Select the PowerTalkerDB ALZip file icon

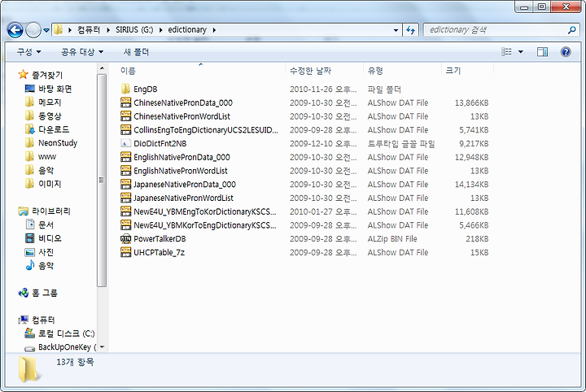125,239
